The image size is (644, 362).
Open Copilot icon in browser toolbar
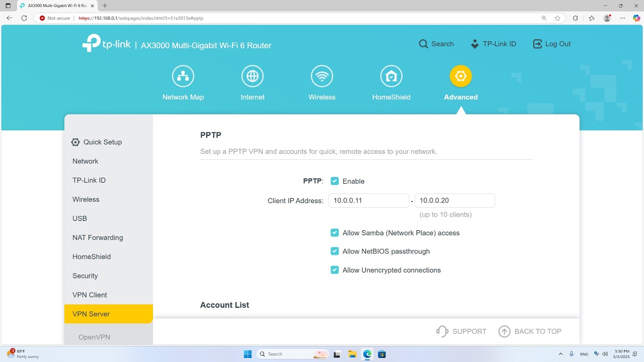(636, 18)
